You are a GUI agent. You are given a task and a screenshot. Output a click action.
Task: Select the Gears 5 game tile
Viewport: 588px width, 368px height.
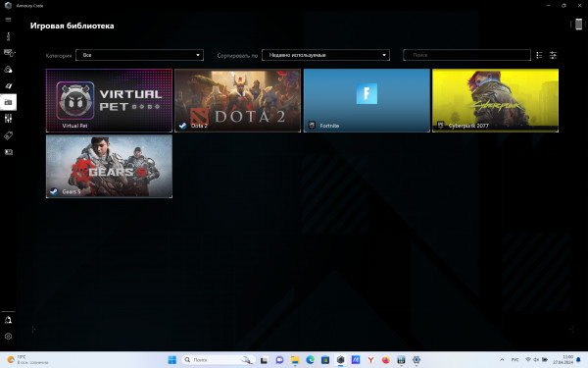click(109, 167)
